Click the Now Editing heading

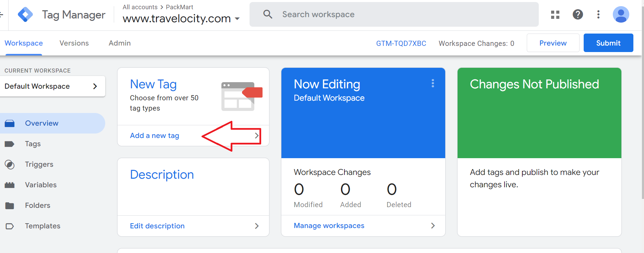[x=327, y=84]
